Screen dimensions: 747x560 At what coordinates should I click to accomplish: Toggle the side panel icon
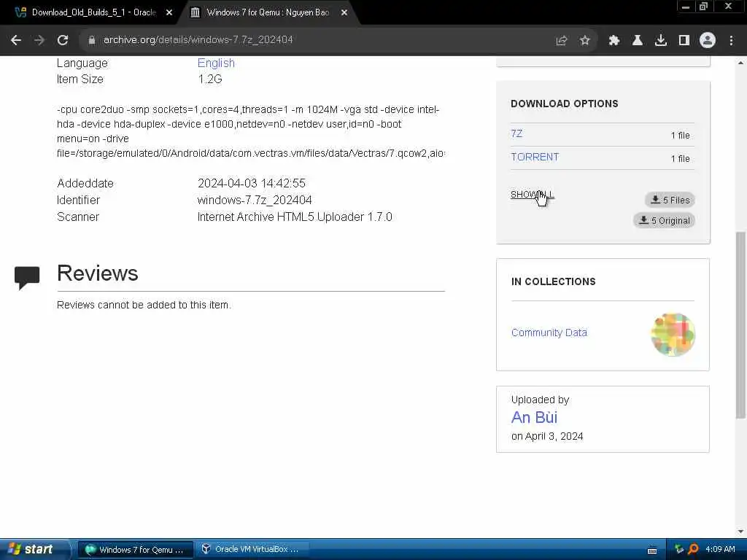click(x=684, y=41)
